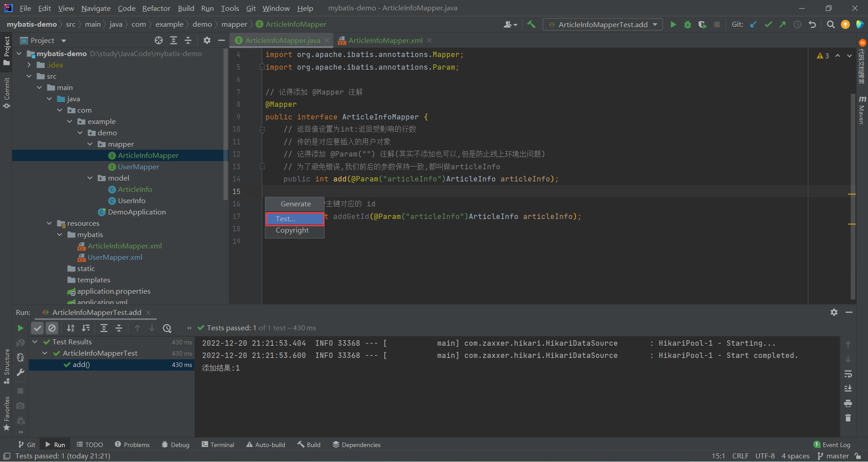This screenshot has width=868, height=462.
Task: Commit changes with Git checkmark icon
Action: (768, 24)
